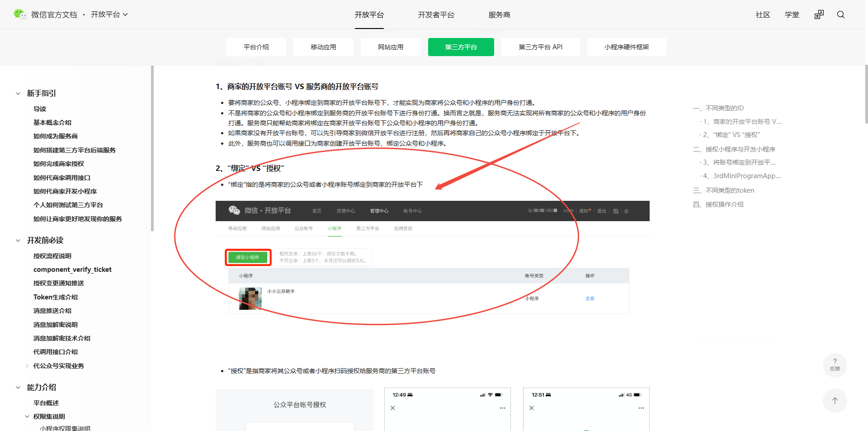The image size is (868, 431).
Task: Click the back-to-top arrow button
Action: (x=835, y=401)
